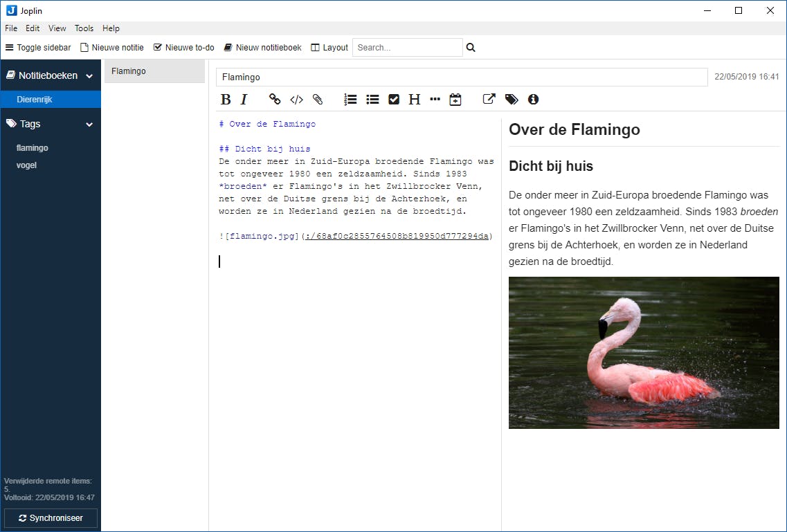Insert hyperlink using the link icon
The image size is (787, 532).
pos(275,100)
